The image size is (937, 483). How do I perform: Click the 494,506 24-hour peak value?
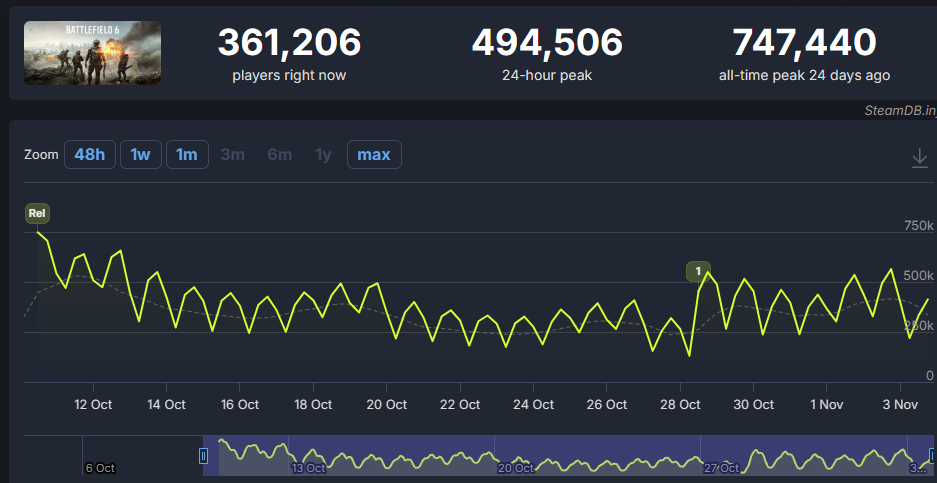click(x=547, y=42)
